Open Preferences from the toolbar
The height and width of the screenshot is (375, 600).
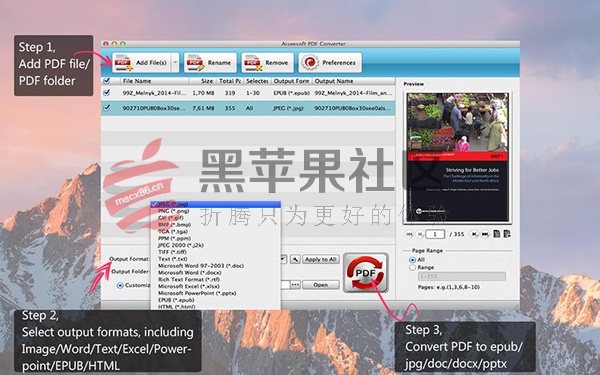330,63
